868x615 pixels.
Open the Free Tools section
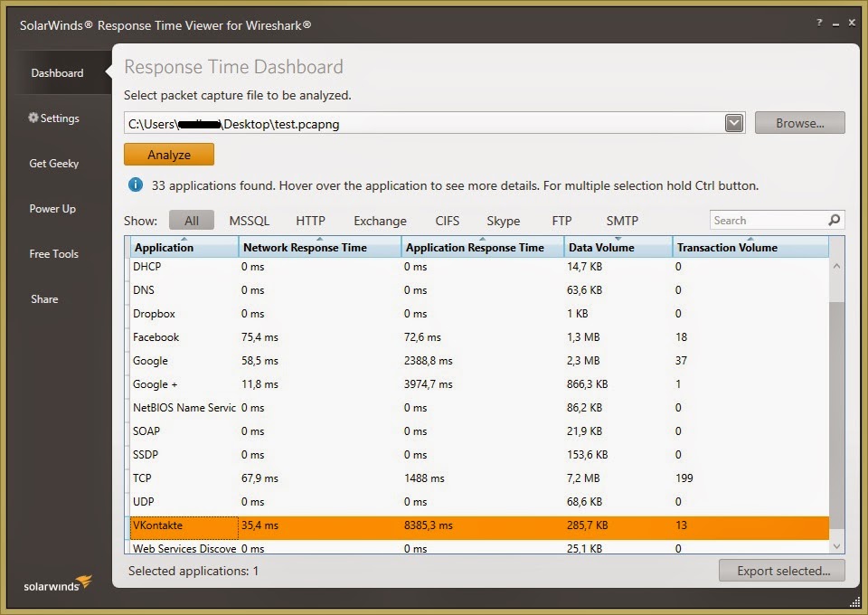click(x=53, y=253)
